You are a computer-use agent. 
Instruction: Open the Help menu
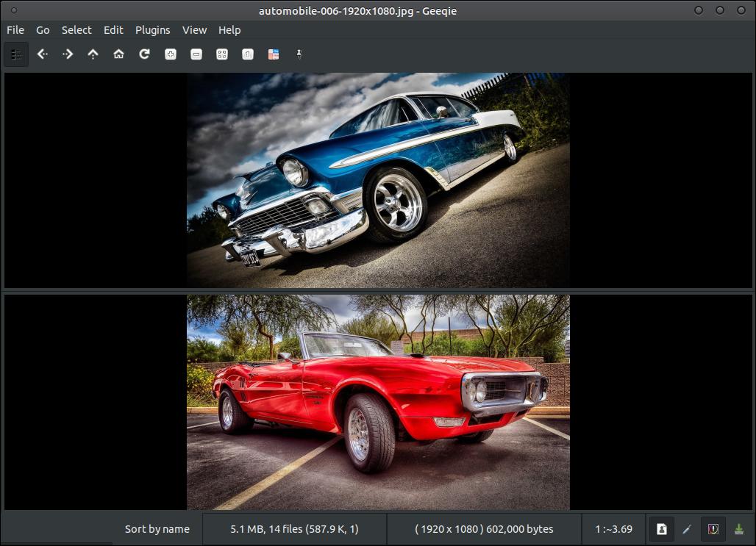[x=229, y=30]
